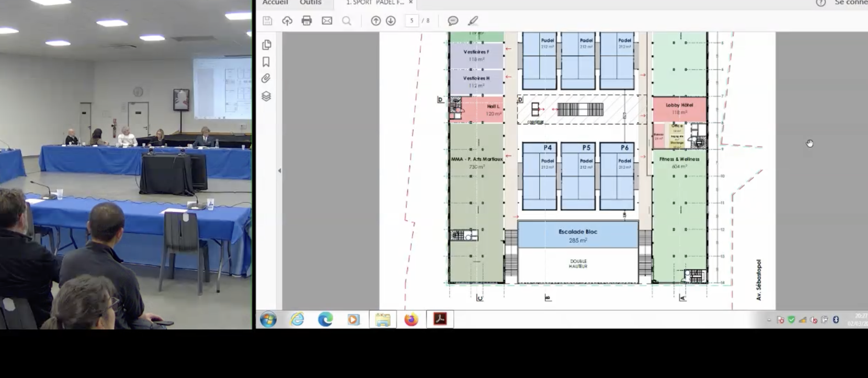Open bookmarks side panel
The height and width of the screenshot is (378, 868).
point(266,62)
